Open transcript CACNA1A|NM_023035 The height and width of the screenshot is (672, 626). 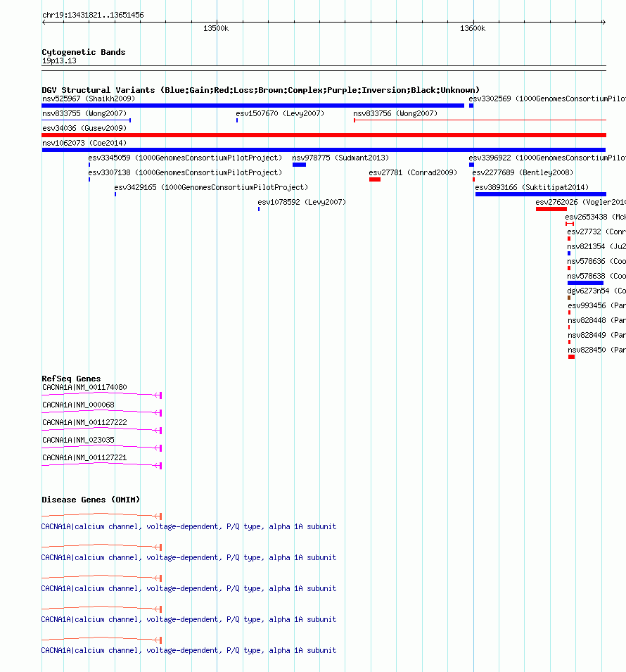78,440
